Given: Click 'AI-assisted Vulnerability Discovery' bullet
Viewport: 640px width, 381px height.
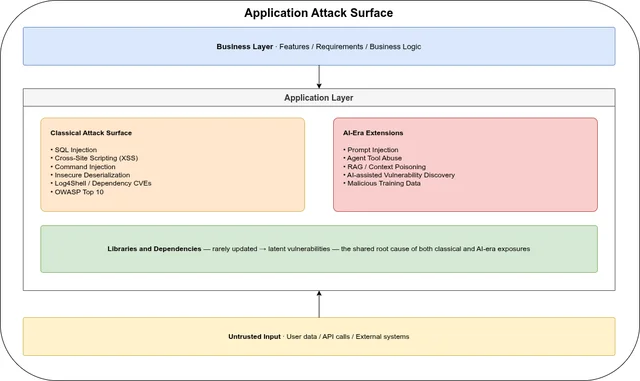Looking at the screenshot, I should 399,175.
